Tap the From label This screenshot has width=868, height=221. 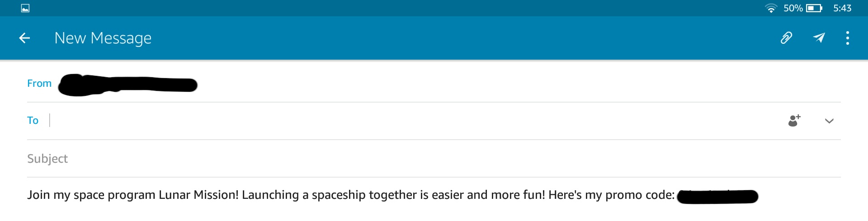click(39, 84)
